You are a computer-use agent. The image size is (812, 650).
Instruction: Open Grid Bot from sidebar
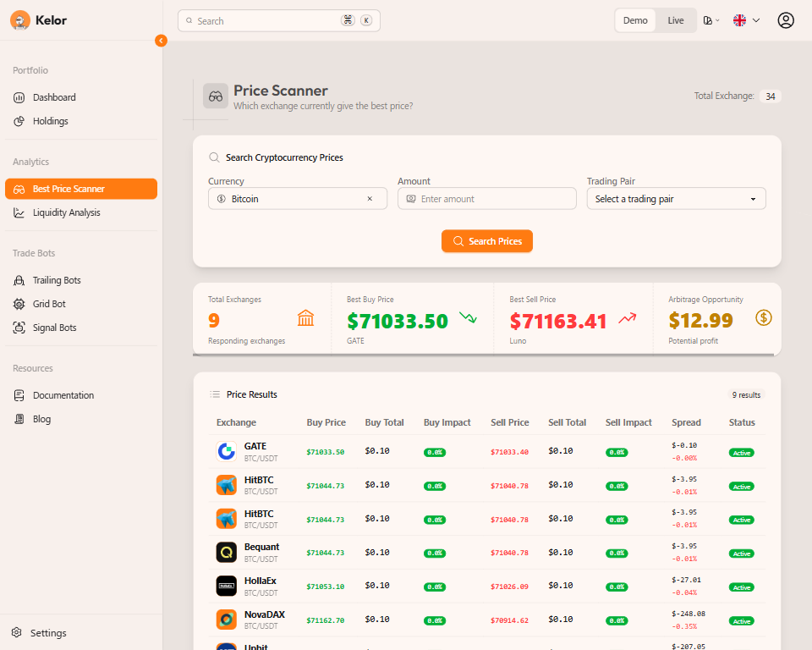(49, 304)
